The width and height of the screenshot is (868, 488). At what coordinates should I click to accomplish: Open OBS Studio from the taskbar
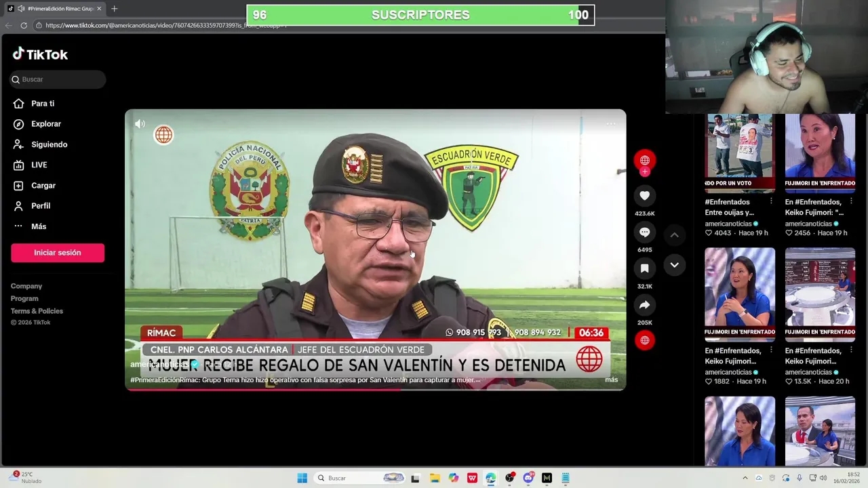tap(509, 478)
